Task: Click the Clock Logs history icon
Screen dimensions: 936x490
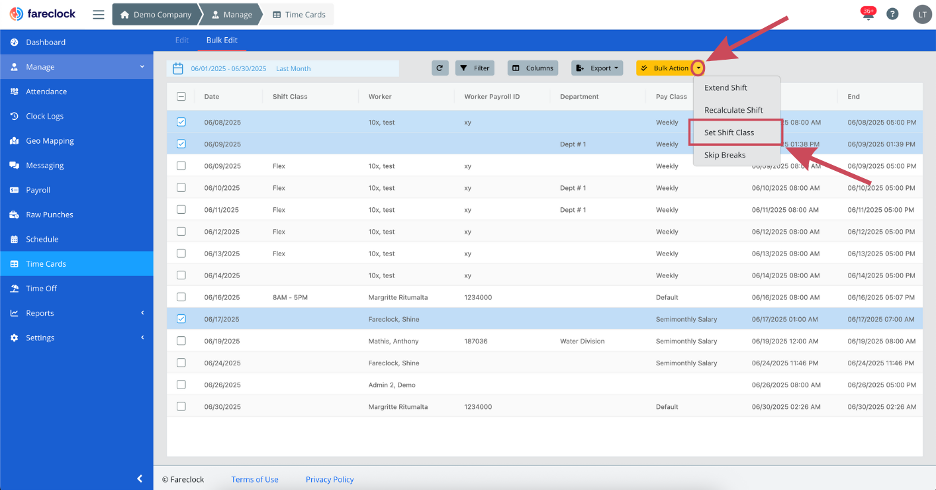Action: 14,116
